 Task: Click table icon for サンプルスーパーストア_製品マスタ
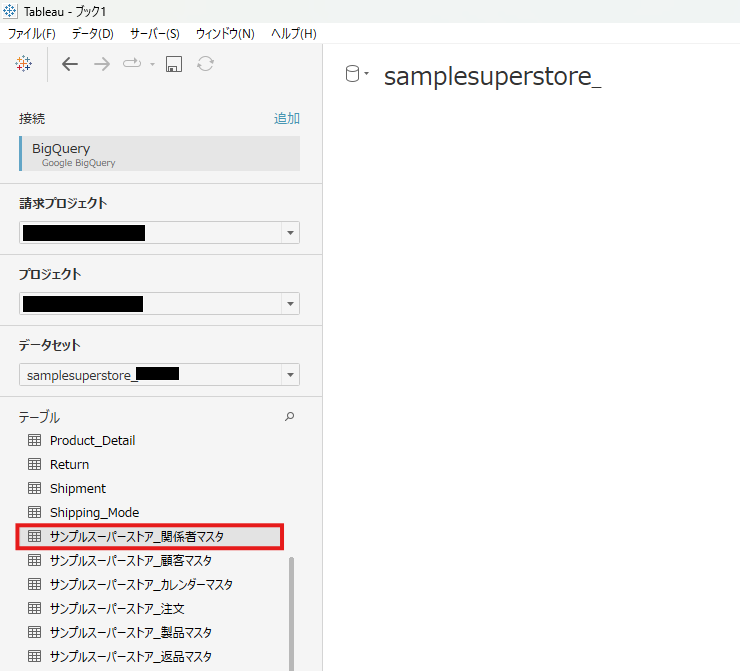click(34, 632)
